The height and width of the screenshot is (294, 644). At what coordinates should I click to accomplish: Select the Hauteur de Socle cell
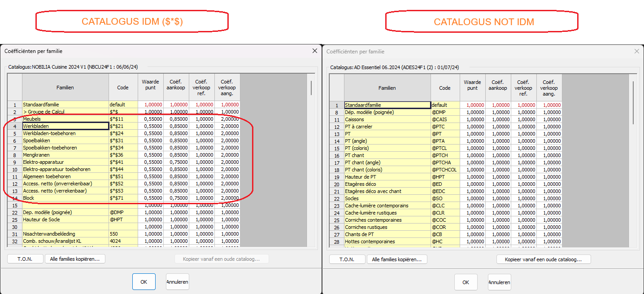pyautogui.click(x=65, y=219)
